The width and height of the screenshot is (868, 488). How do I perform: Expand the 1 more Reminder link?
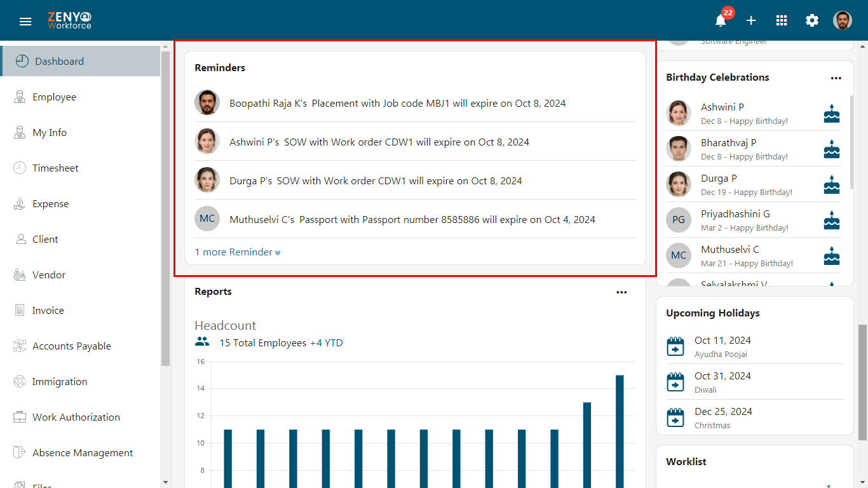pos(238,252)
